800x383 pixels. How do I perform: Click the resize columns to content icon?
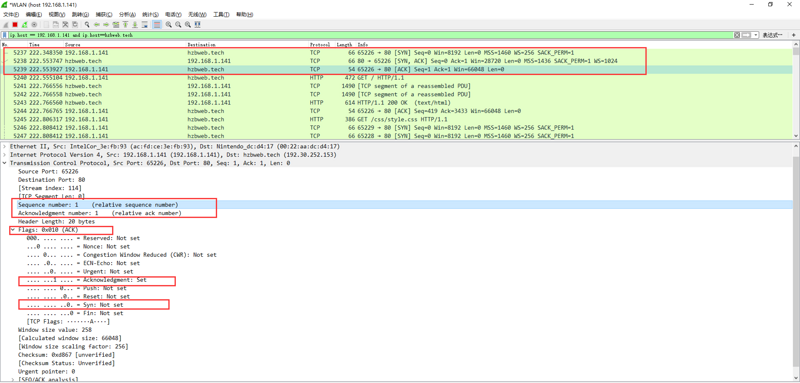(x=197, y=25)
